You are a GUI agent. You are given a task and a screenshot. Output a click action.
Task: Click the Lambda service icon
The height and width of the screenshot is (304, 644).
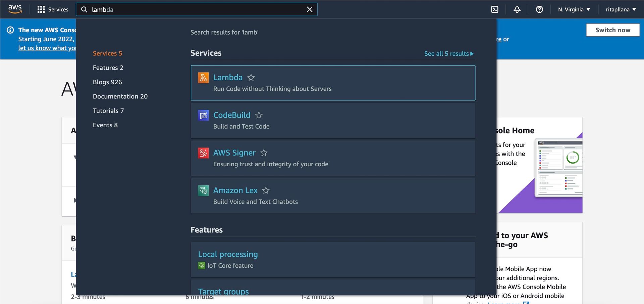203,78
